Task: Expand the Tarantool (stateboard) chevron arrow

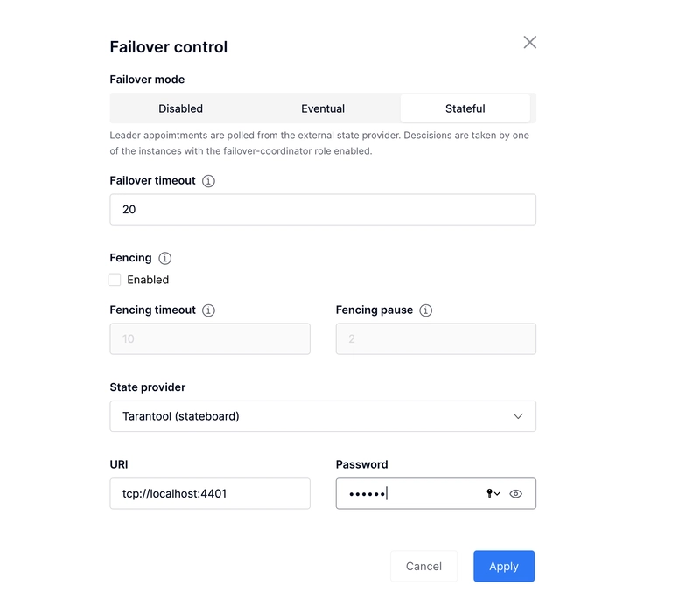Action: click(x=518, y=416)
